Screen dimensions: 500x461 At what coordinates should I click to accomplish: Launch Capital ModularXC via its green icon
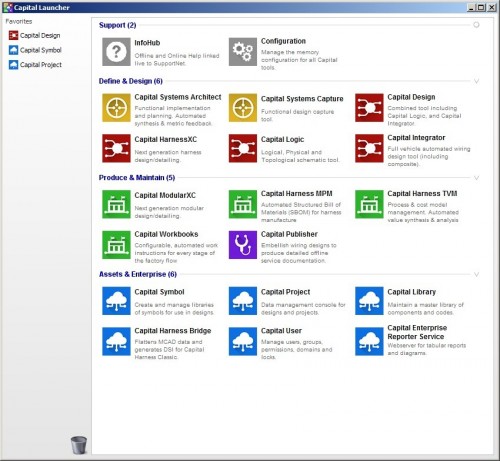point(116,204)
